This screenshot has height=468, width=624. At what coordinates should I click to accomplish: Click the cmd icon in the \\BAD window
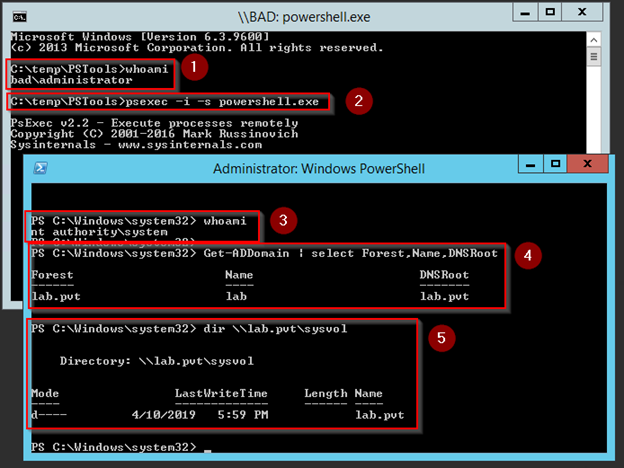click(20, 17)
